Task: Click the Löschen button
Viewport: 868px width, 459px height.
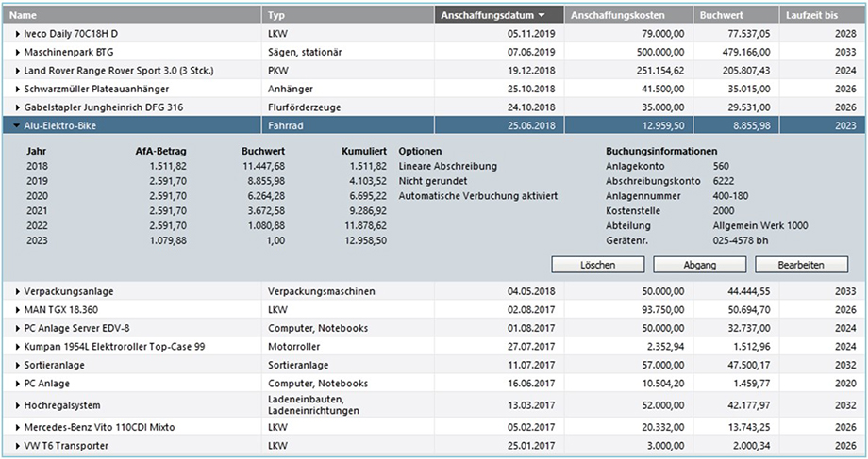Action: tap(597, 265)
